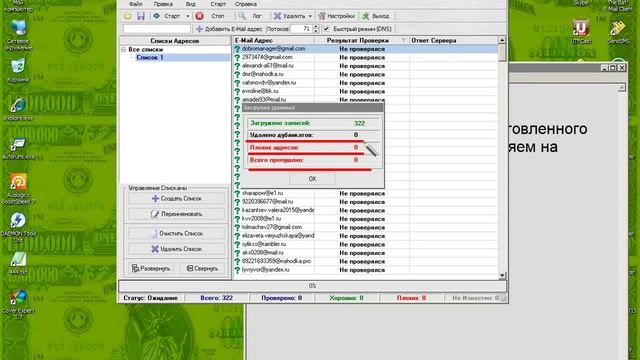Open the autoruns.exe desktop icon
The width and height of the screenshot is (640, 360).
pyautogui.click(x=18, y=149)
